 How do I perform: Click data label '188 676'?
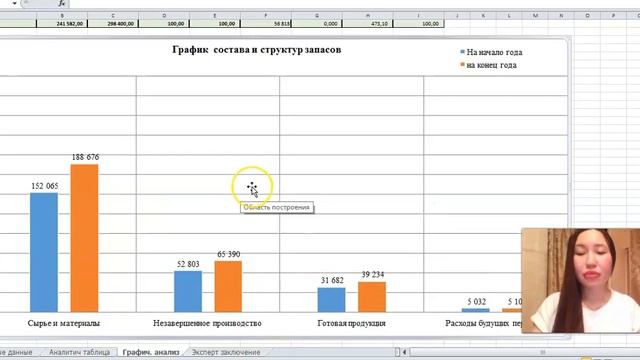[x=85, y=157]
